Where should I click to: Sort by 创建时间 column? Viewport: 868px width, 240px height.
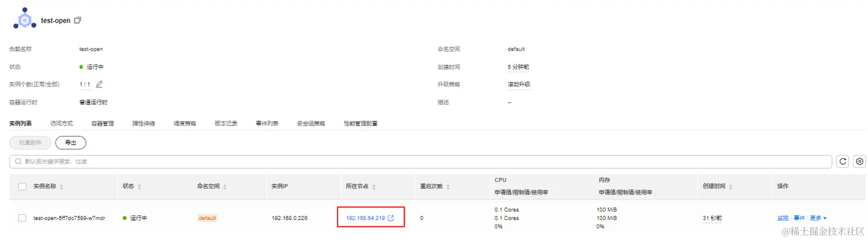(x=730, y=187)
